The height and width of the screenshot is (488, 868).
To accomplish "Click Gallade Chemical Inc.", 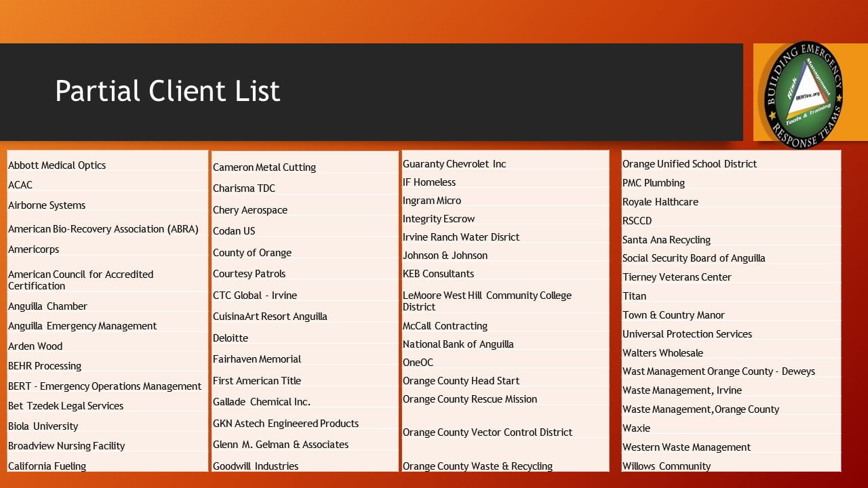I will 262,402.
